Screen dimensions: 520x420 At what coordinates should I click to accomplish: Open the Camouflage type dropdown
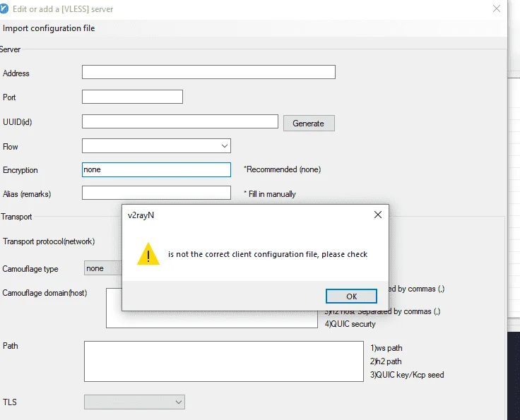pos(103,268)
